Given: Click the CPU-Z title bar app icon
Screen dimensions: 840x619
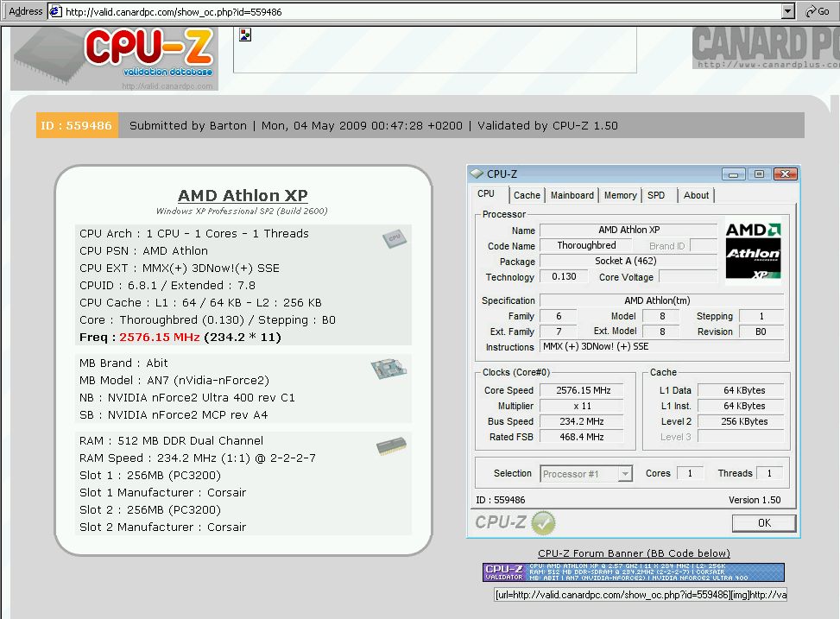Looking at the screenshot, I should [477, 174].
